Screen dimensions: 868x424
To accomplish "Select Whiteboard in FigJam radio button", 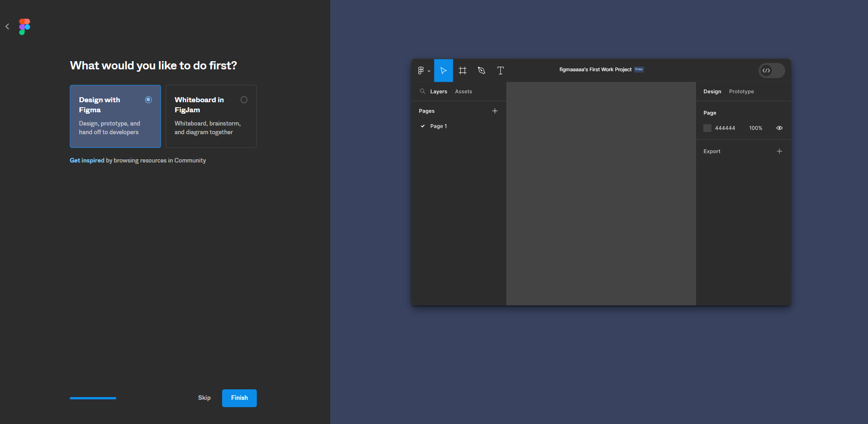I will tap(244, 100).
